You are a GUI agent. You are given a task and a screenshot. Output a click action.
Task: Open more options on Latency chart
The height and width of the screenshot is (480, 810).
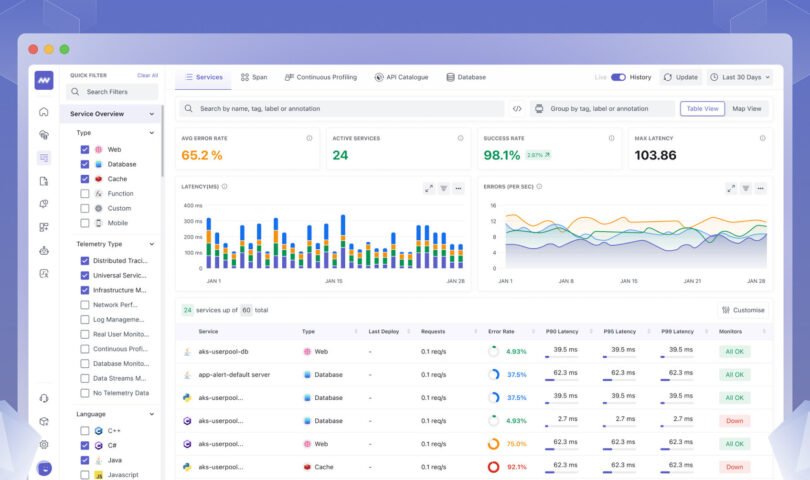click(x=459, y=188)
